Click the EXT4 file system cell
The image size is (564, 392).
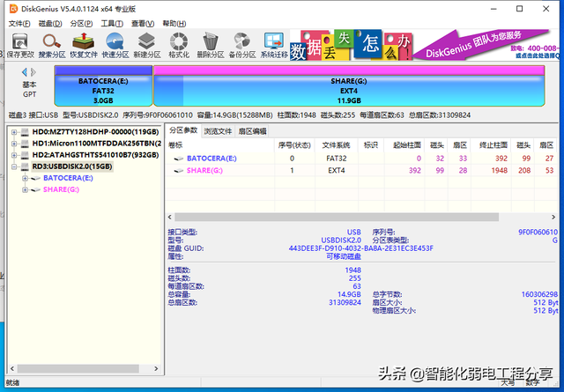[x=337, y=171]
